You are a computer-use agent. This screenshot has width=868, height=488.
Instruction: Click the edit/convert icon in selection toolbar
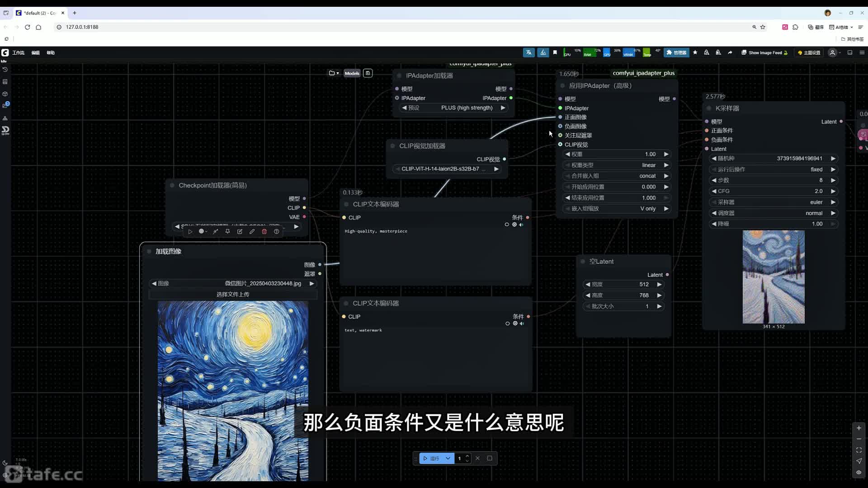point(240,231)
